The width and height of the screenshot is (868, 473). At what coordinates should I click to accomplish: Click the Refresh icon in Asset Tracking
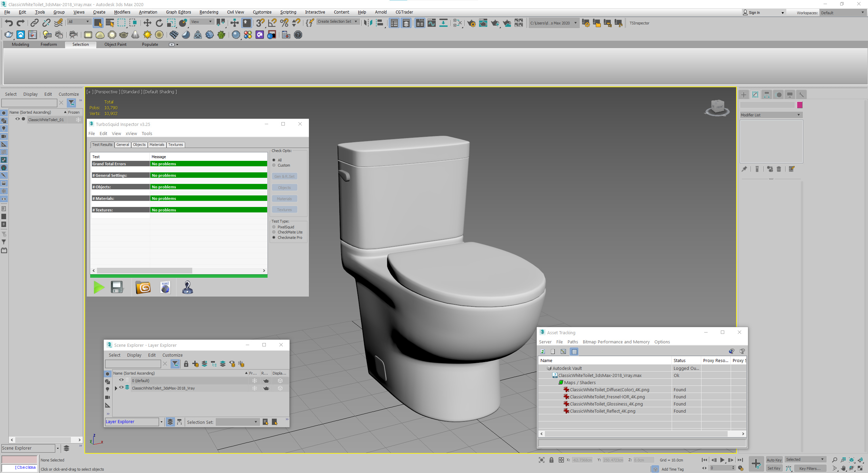542,352
